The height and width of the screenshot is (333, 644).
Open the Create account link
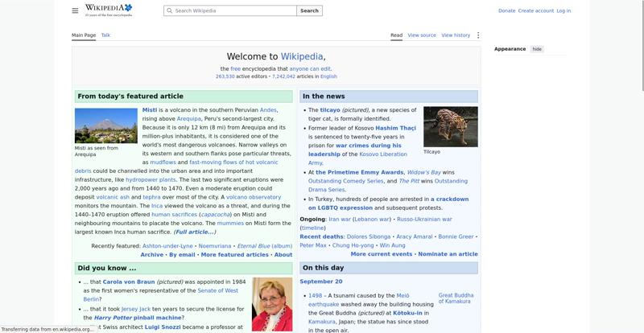point(535,10)
